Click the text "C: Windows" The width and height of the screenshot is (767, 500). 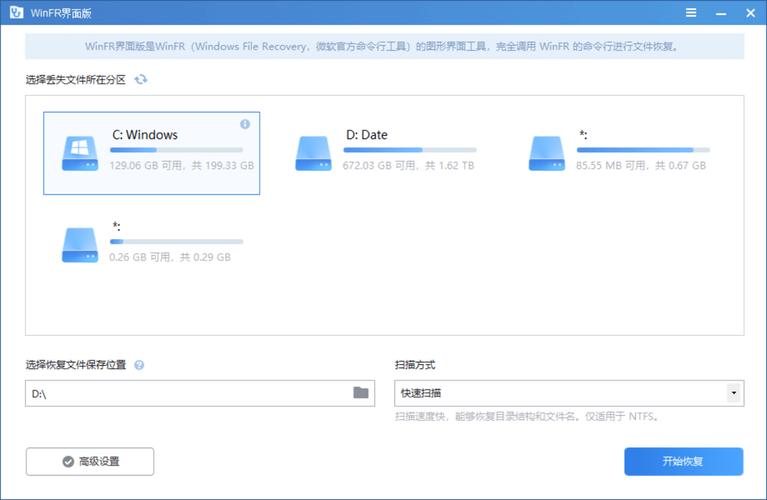click(x=145, y=135)
